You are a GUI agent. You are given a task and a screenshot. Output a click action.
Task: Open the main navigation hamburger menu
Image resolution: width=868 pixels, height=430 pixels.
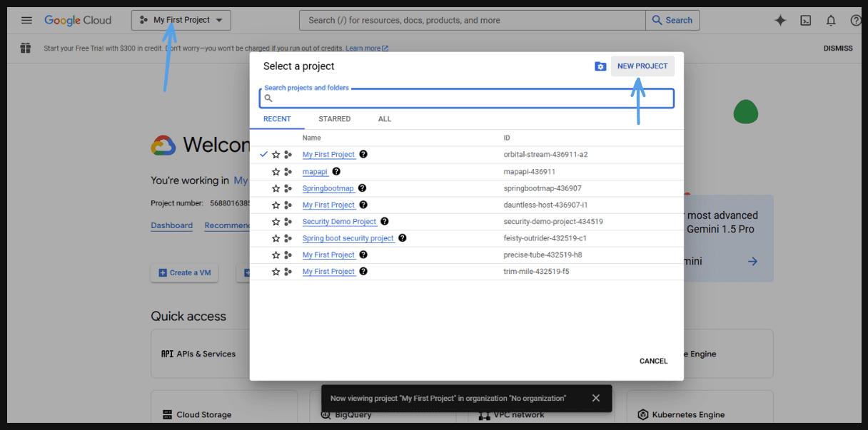(x=26, y=20)
